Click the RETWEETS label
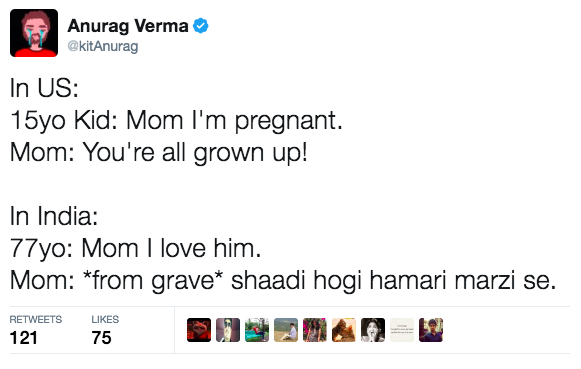 [x=36, y=319]
